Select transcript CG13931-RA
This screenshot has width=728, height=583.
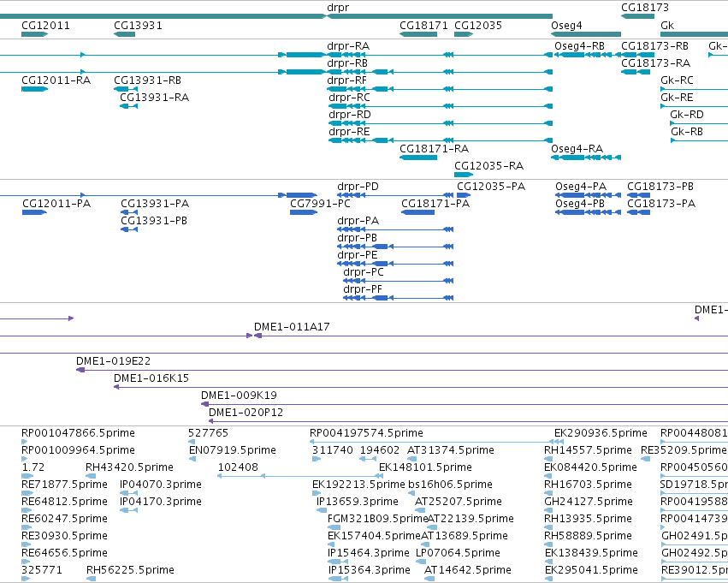(154, 98)
